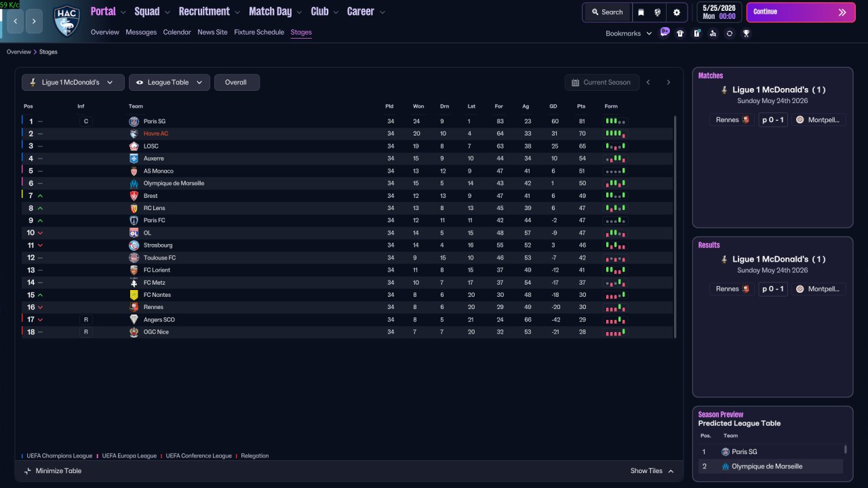868x488 pixels.
Task: Click LOSC crest in league table
Action: [134, 146]
